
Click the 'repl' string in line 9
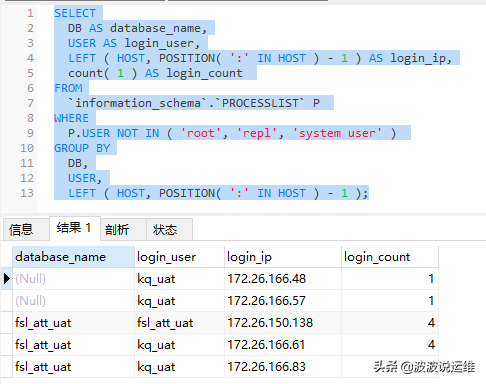pos(257,133)
